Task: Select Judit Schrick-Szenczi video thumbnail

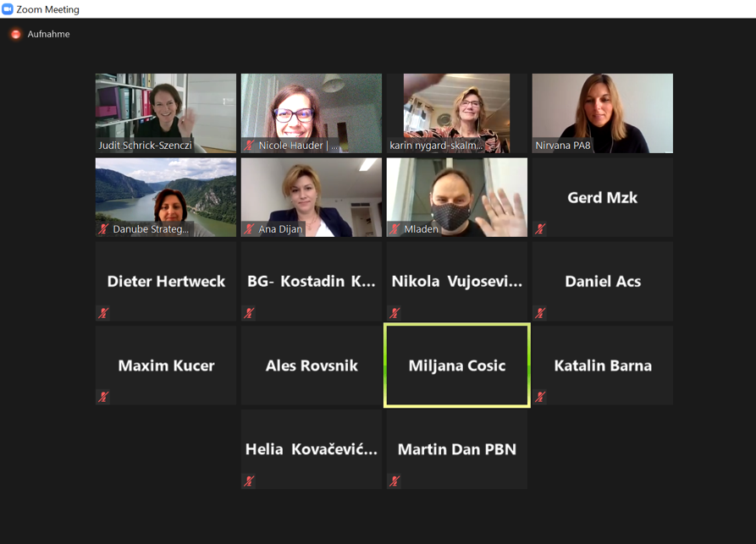Action: tap(166, 113)
